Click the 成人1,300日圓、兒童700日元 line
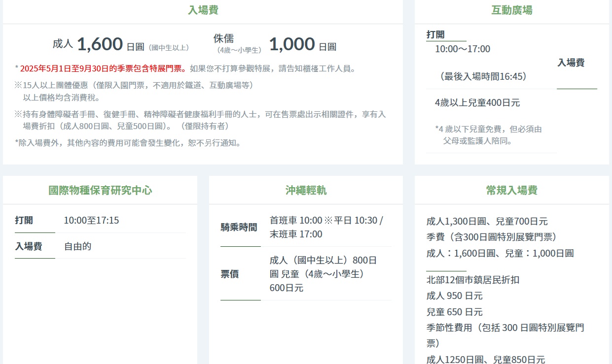The height and width of the screenshot is (364, 612). (487, 221)
